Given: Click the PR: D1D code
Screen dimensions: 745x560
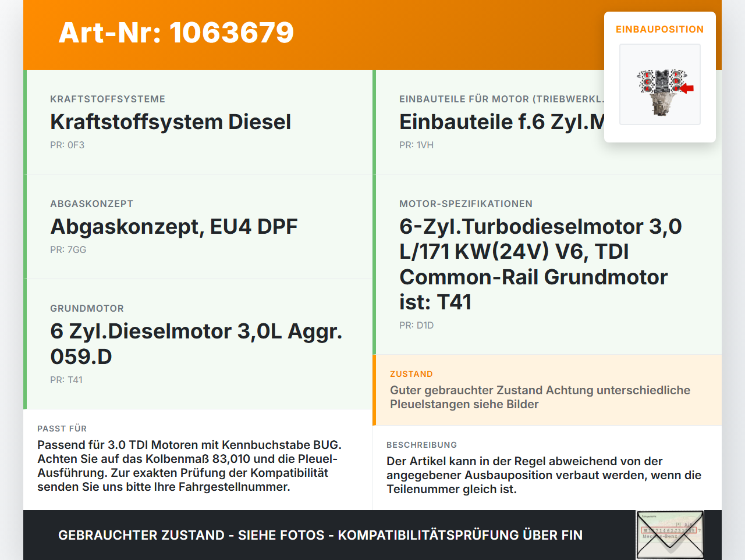Looking at the screenshot, I should click(417, 326).
